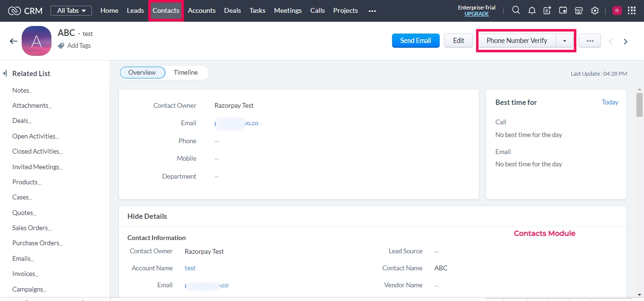Open Cases in Related List

(22, 197)
